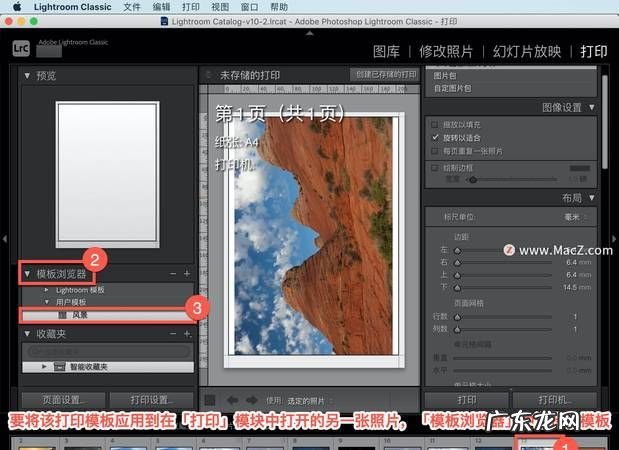This screenshot has height=450, width=619.
Task: Click the plus icon in 模板浏览器 header
Action: (x=186, y=273)
